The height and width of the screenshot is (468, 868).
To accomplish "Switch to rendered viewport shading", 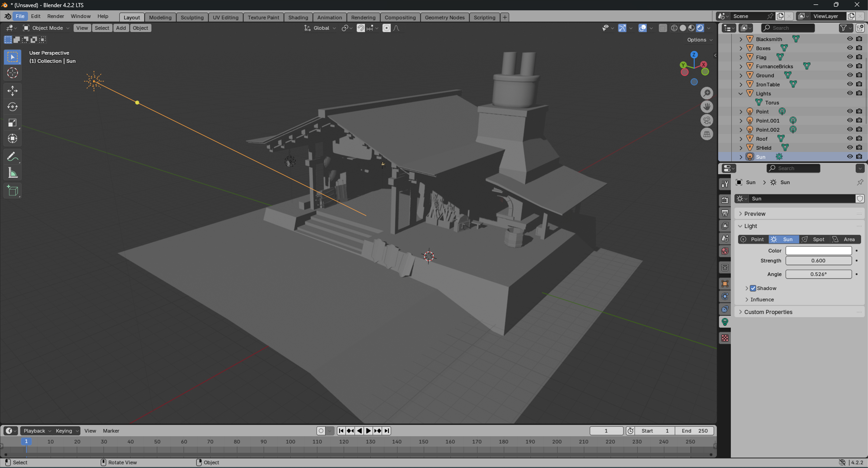I will [x=701, y=28].
